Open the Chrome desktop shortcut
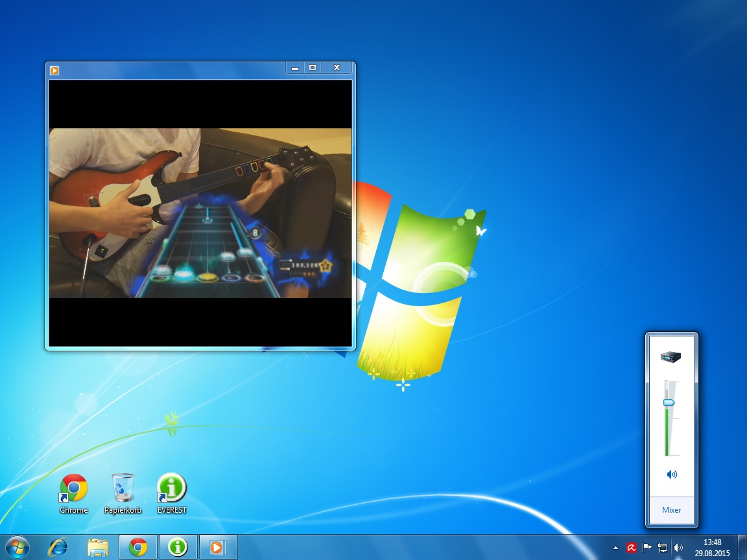The image size is (747, 560). point(74,489)
